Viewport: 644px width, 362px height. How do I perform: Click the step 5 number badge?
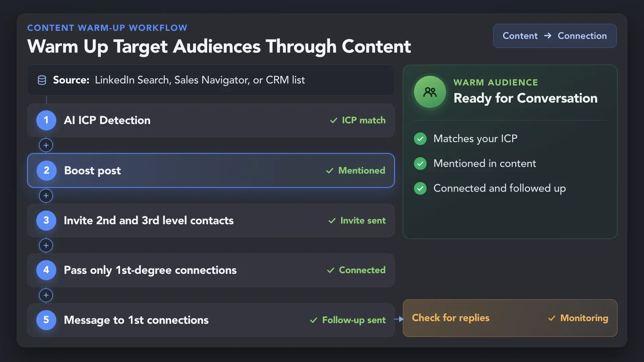coord(46,320)
